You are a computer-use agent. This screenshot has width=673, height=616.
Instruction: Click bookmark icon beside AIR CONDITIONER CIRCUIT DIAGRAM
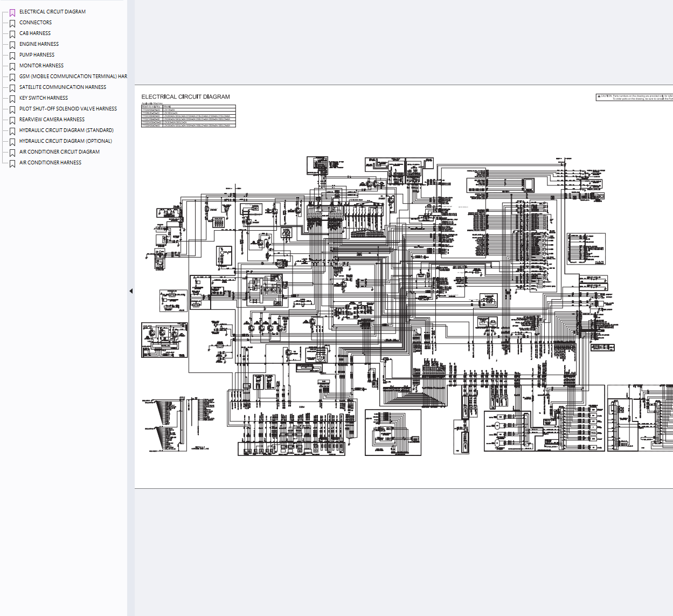(12, 153)
